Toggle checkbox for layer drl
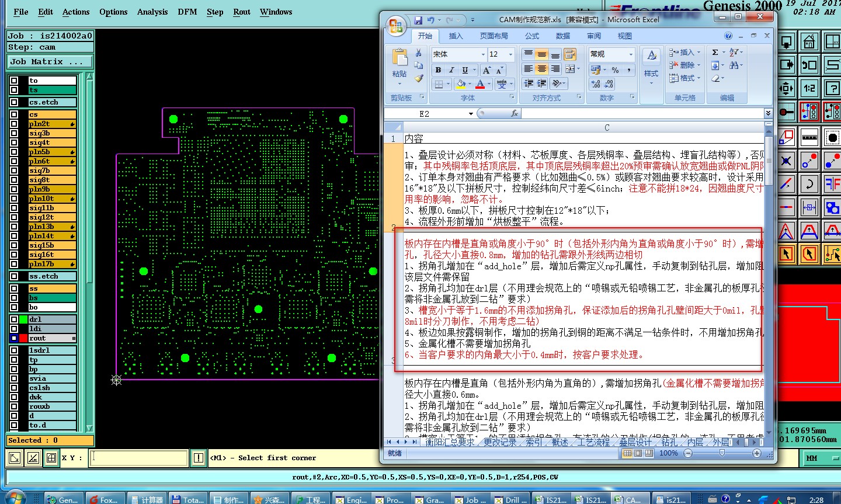This screenshot has width=841, height=504. [14, 319]
